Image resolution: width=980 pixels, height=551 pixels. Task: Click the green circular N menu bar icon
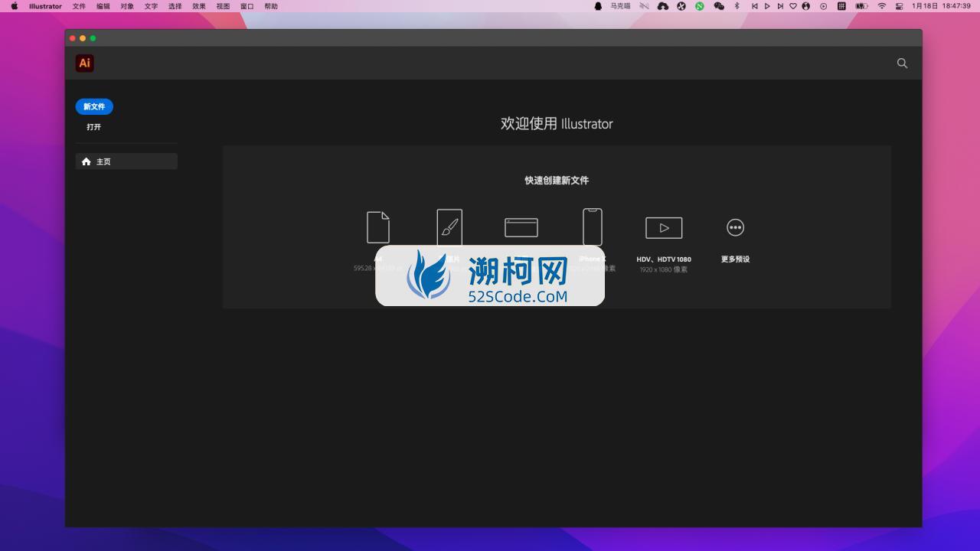700,6
